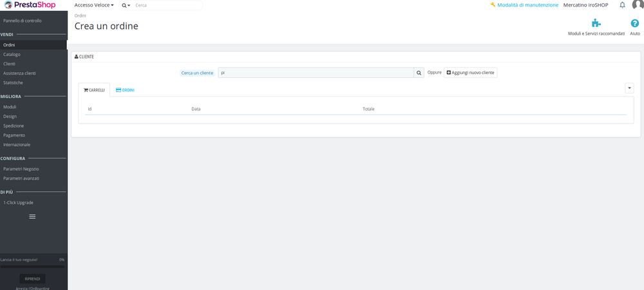Expand the Accesso Veloce dropdown
This screenshot has height=290, width=644.
coord(94,5)
